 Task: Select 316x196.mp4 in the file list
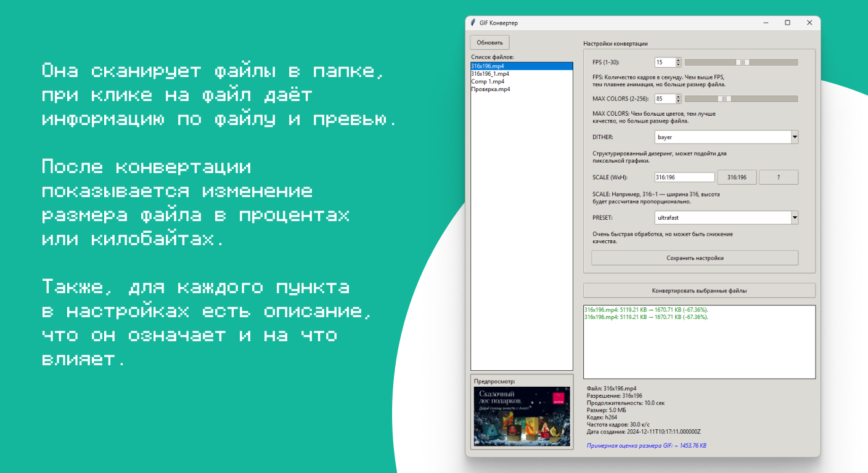click(522, 66)
